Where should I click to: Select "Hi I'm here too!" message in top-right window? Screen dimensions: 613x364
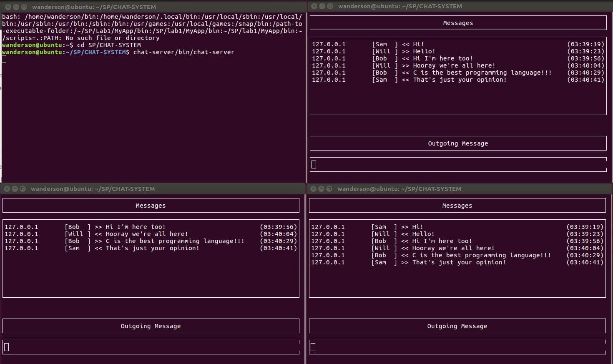point(443,58)
